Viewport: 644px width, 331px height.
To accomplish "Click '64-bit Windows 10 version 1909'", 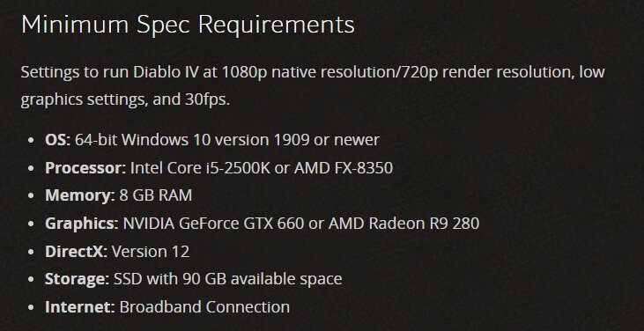I will (x=192, y=140).
